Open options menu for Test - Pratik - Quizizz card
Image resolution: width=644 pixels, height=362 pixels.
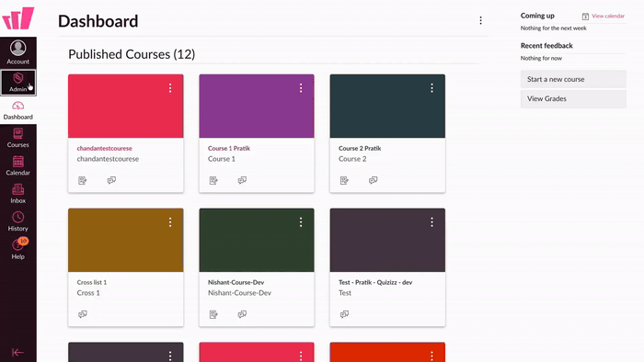(x=431, y=222)
